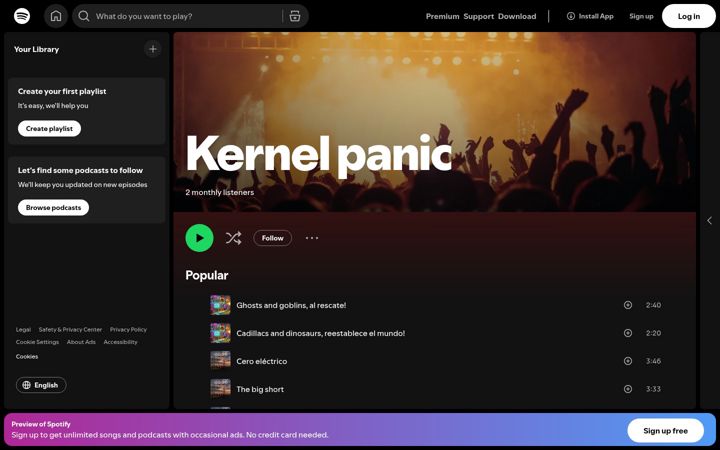Click the '2 monthly listeners' text
The width and height of the screenshot is (720, 450).
pyautogui.click(x=219, y=192)
